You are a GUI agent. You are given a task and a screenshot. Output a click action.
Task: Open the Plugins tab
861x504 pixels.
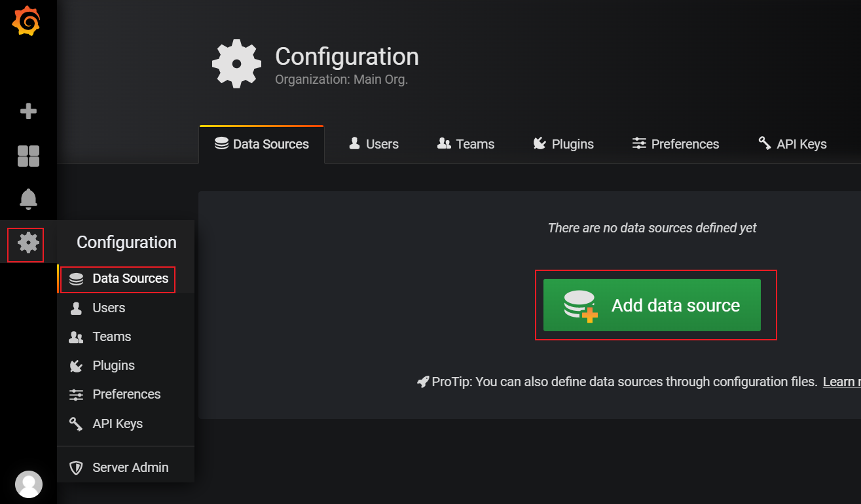563,144
